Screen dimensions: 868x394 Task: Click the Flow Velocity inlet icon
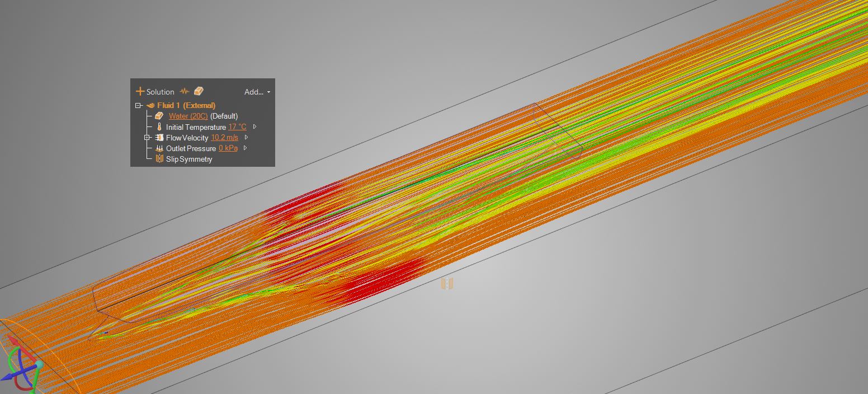point(159,138)
